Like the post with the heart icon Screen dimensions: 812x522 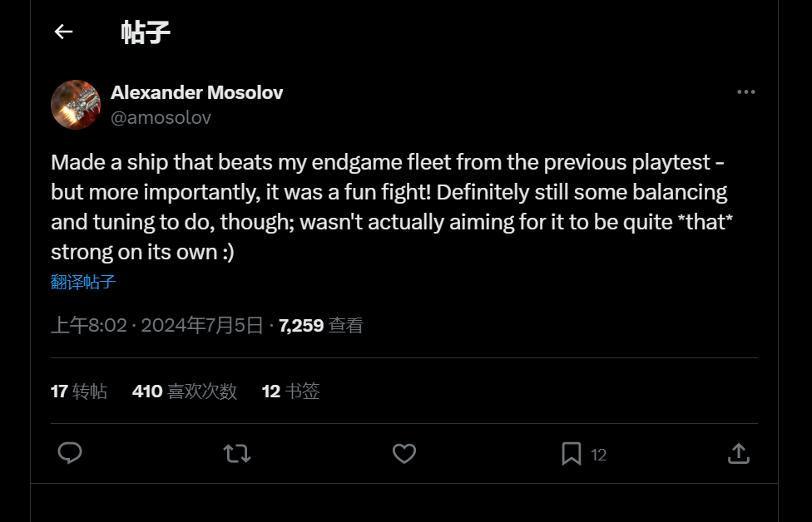pyautogui.click(x=404, y=453)
